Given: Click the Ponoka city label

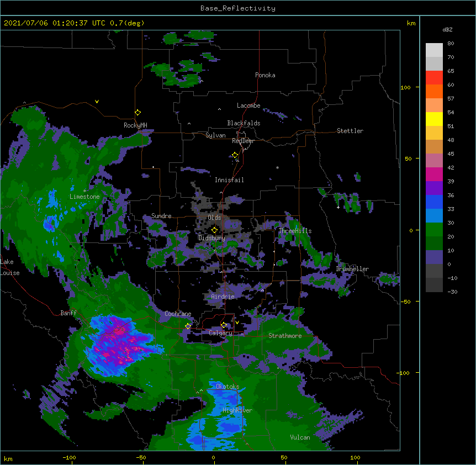Looking at the screenshot, I should 265,75.
